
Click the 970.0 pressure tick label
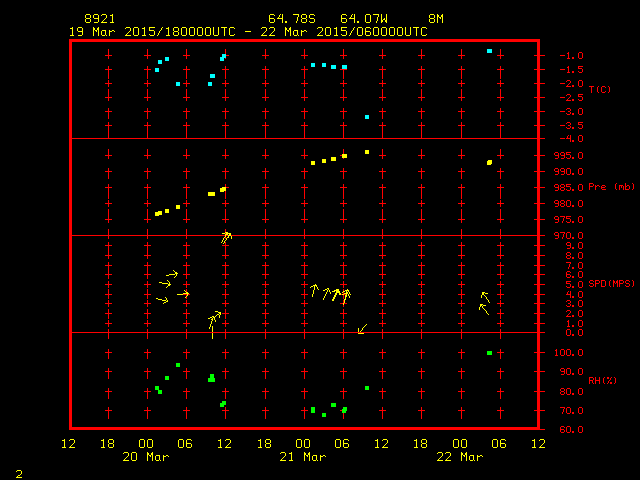pyautogui.click(x=567, y=236)
